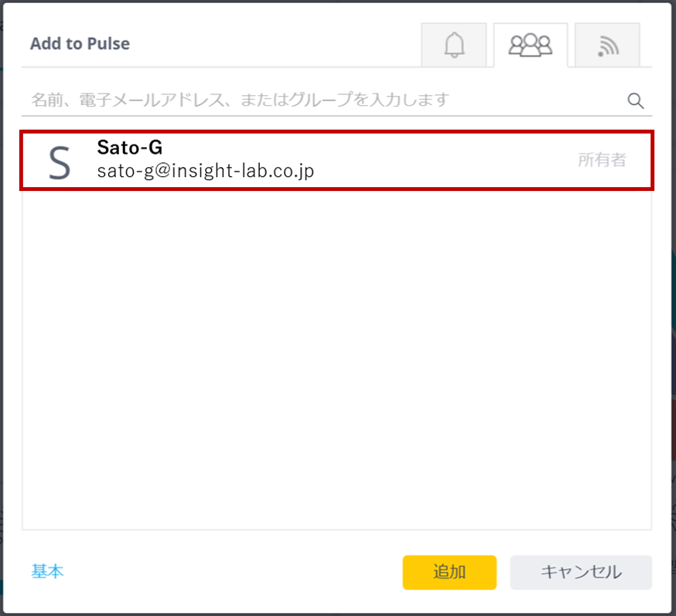Focus the name, email or group search field
The height and width of the screenshot is (616, 676).
coord(336,100)
